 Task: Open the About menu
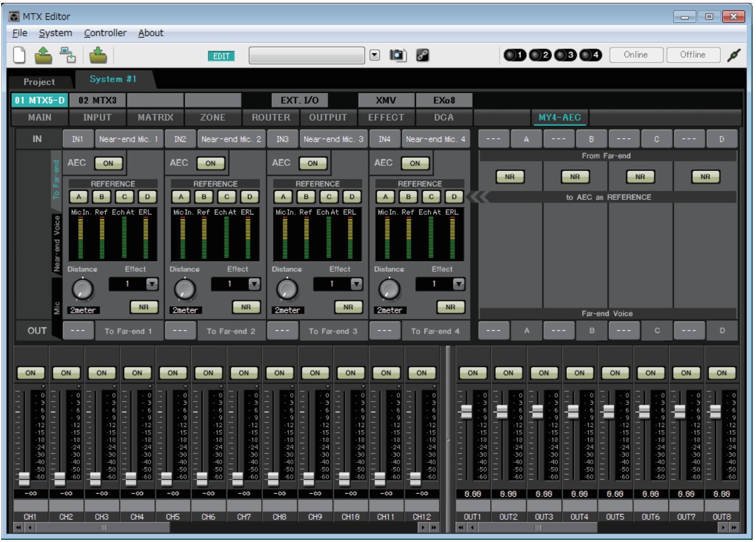[151, 33]
